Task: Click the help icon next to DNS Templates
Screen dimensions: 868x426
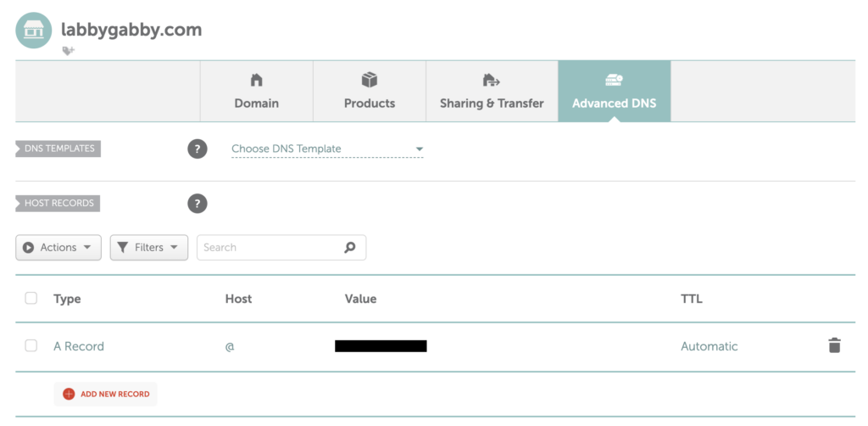Action: (198, 149)
